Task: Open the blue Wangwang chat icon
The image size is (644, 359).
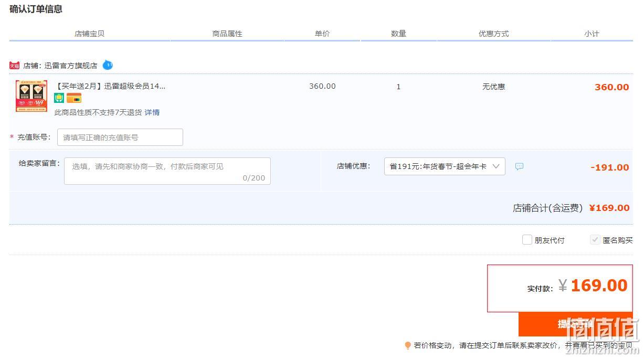Action: pyautogui.click(x=108, y=65)
